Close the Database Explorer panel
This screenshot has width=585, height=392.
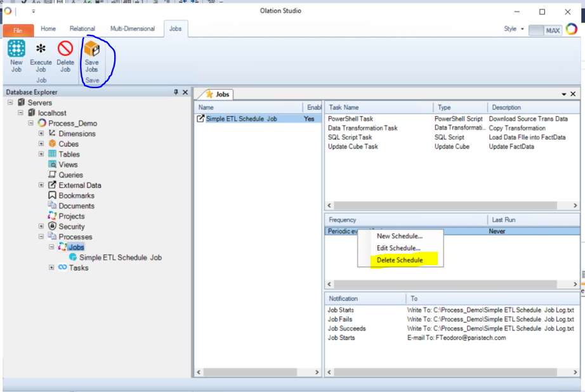[x=185, y=92]
